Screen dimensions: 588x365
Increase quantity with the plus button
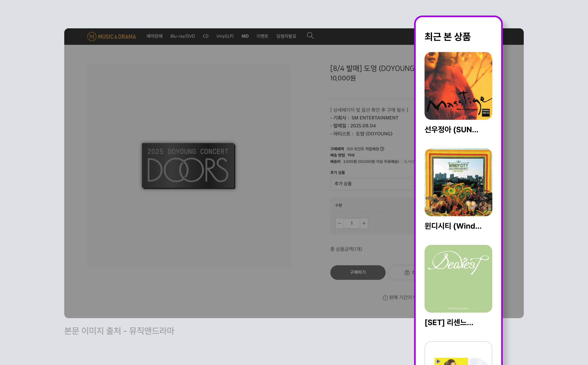(x=364, y=223)
